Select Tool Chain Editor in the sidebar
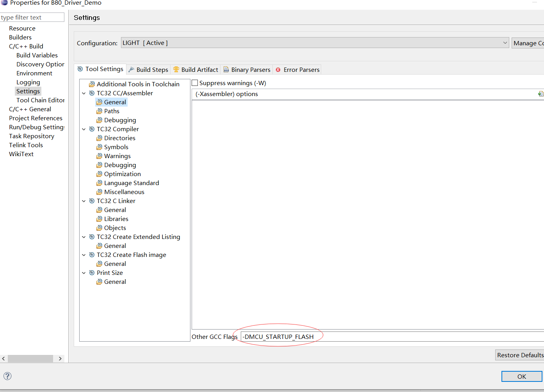Image resolution: width=544 pixels, height=392 pixels. click(x=41, y=100)
